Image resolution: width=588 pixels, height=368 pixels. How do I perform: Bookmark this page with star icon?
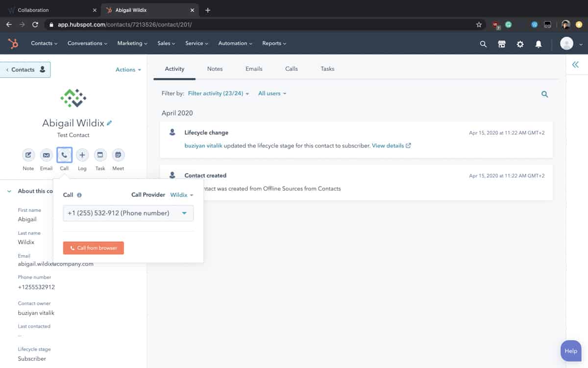pos(479,25)
